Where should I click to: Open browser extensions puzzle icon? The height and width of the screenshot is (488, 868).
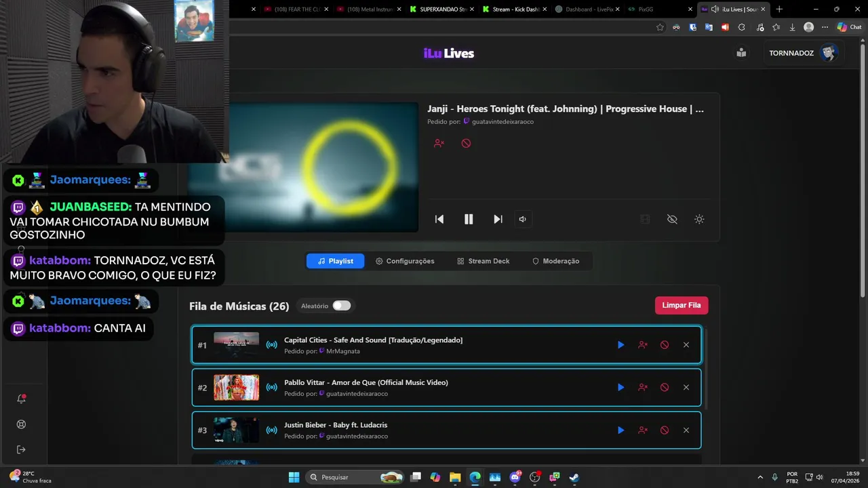(x=741, y=27)
